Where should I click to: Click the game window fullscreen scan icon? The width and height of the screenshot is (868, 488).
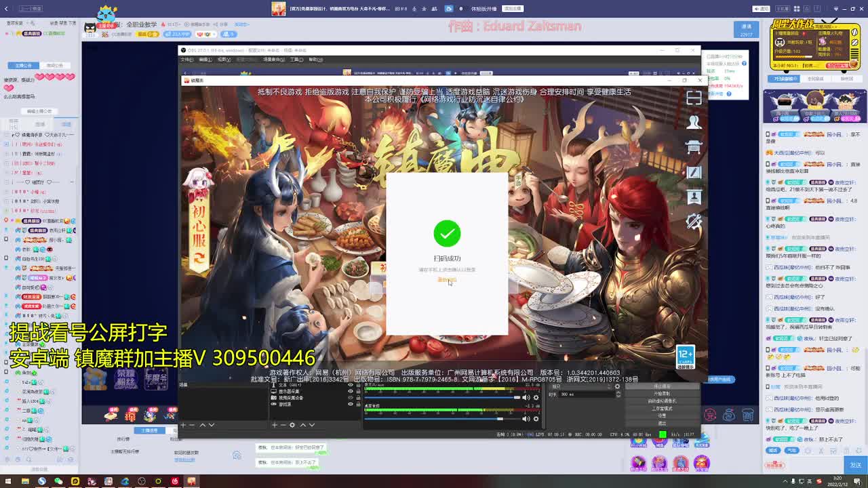[x=694, y=98]
